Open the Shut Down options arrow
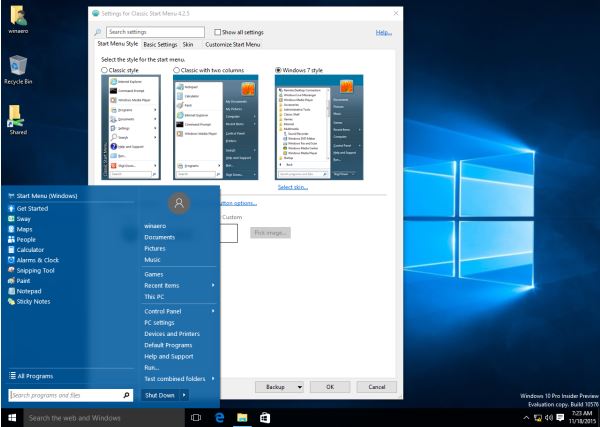This screenshot has height=427, width=600. 184,395
